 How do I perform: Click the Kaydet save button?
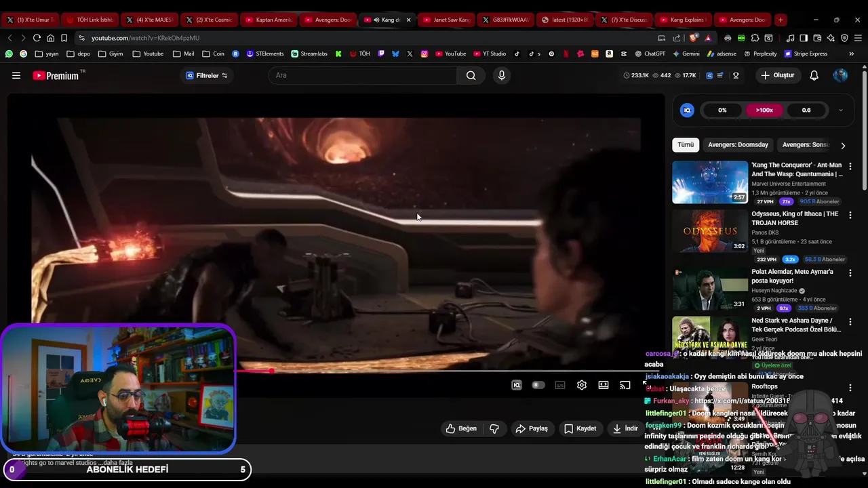pos(580,428)
